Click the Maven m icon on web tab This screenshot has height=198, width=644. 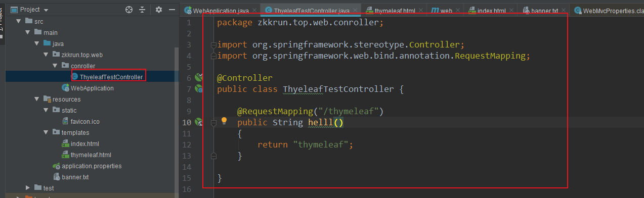click(x=435, y=10)
